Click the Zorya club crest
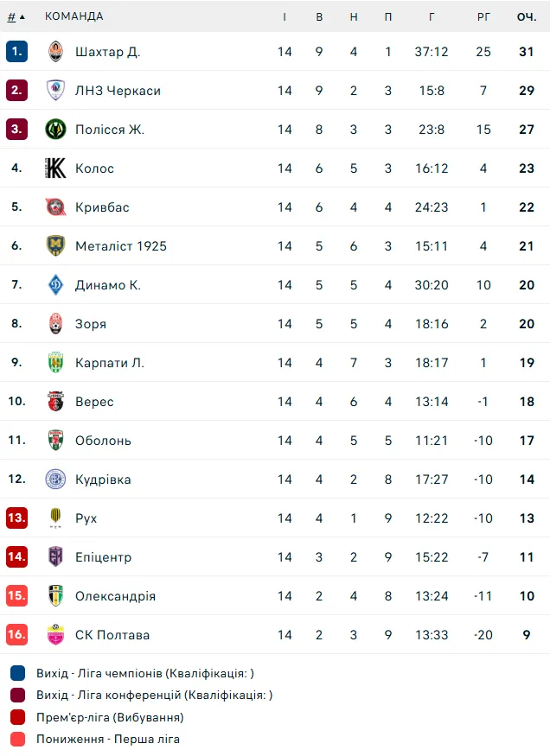The image size is (550, 756). coord(56,324)
